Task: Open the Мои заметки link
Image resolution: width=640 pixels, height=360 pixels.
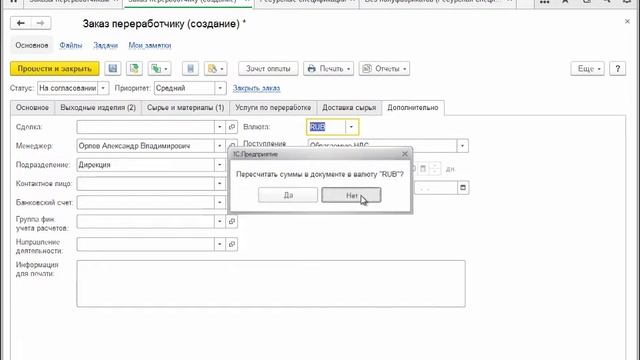Action: click(150, 45)
